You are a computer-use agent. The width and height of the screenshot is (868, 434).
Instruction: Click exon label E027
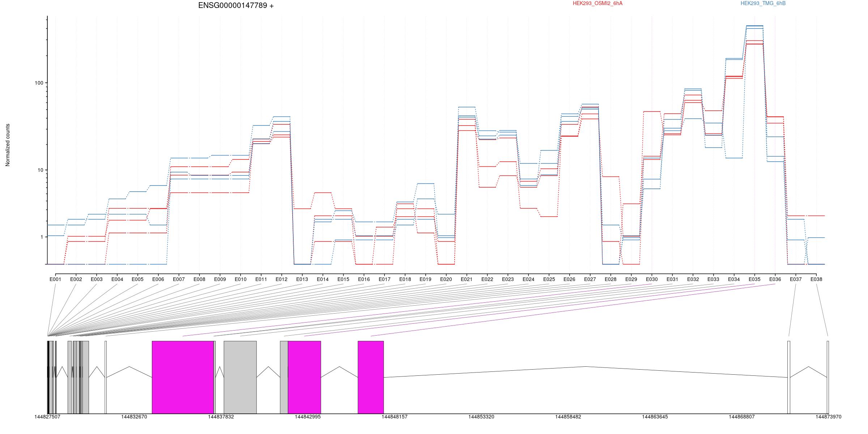point(590,279)
